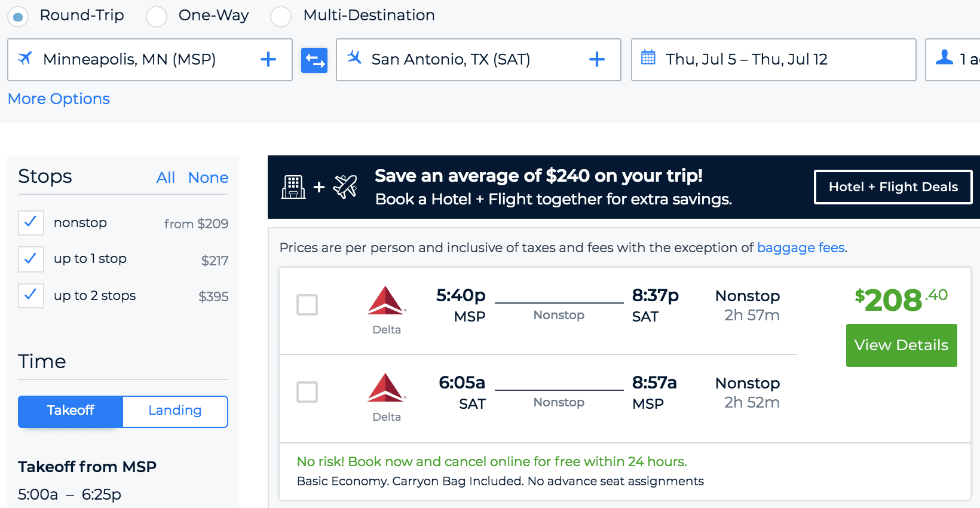Select the Multi-Destination trip option
The height and width of the screenshot is (508, 980).
tap(281, 16)
